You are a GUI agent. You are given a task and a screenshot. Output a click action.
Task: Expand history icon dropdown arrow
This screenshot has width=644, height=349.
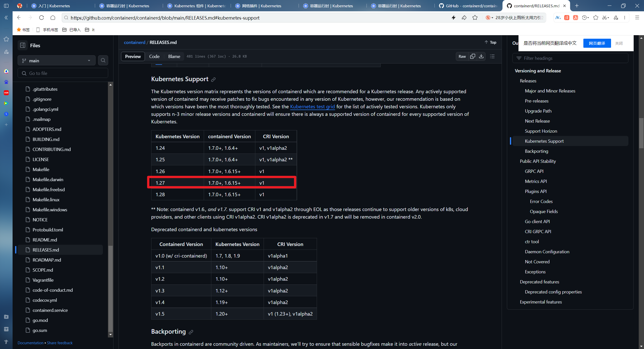[588, 18]
